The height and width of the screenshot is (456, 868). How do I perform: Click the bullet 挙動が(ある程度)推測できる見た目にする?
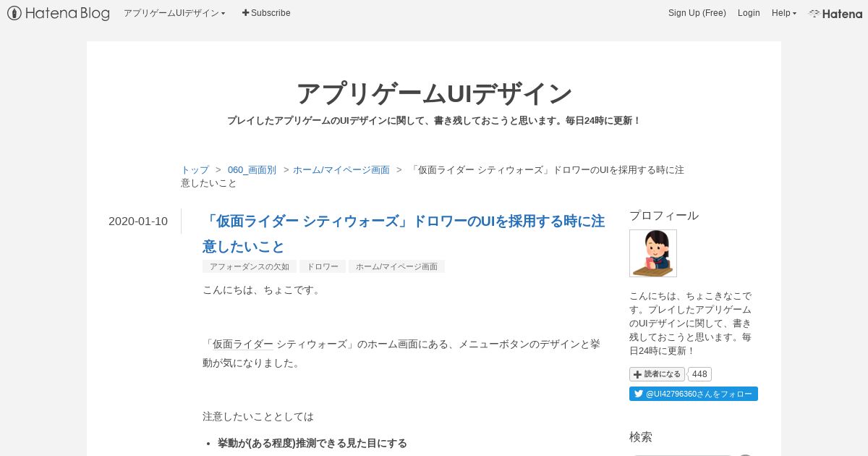[312, 443]
